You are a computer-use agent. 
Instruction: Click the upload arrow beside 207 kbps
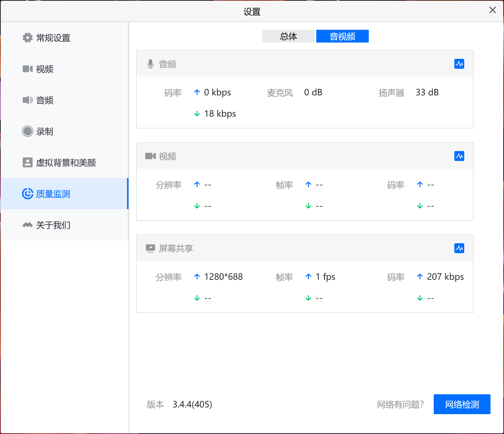420,277
